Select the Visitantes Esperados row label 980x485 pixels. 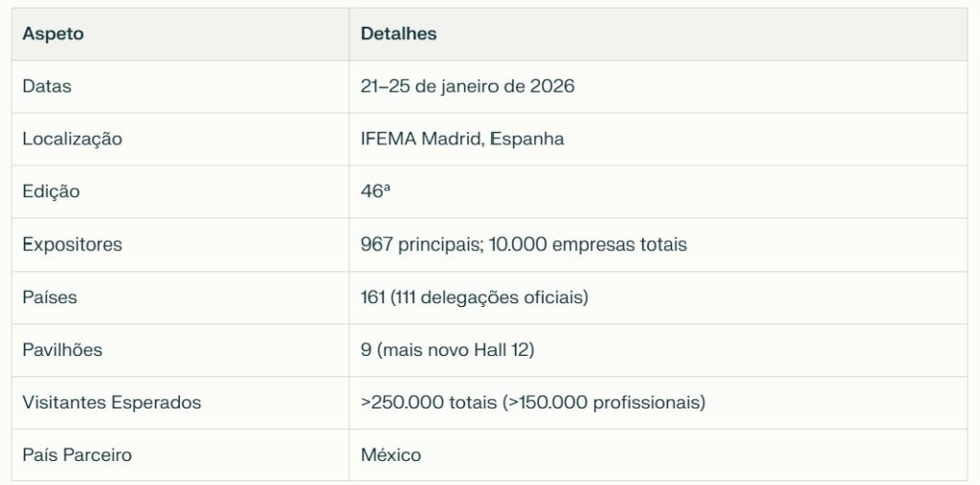[112, 403]
